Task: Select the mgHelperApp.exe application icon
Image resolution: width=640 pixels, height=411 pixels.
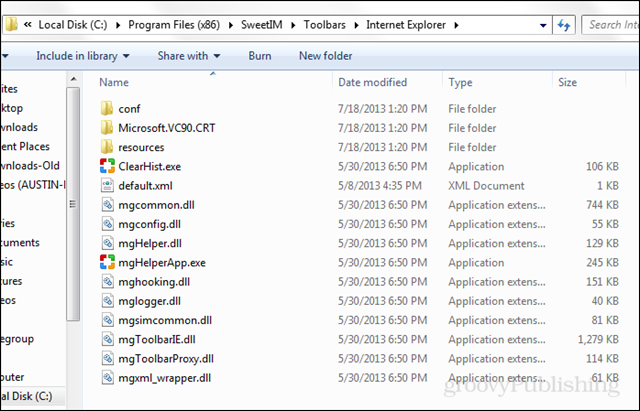Action: [x=107, y=262]
